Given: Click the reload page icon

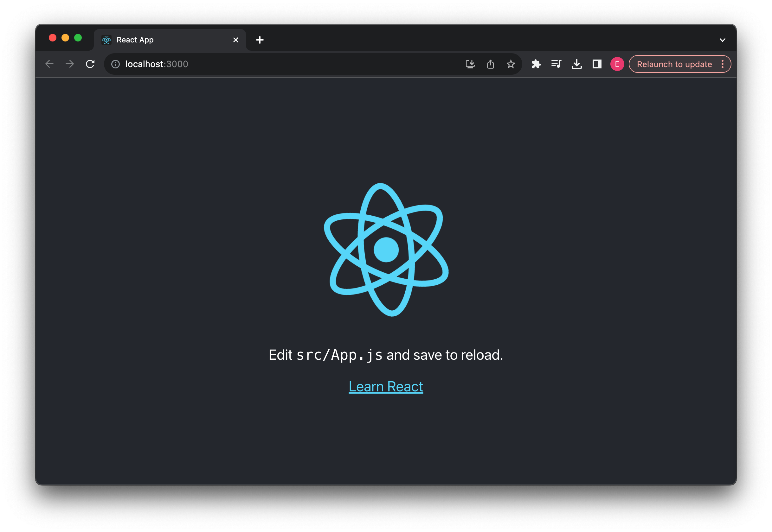Looking at the screenshot, I should tap(90, 64).
